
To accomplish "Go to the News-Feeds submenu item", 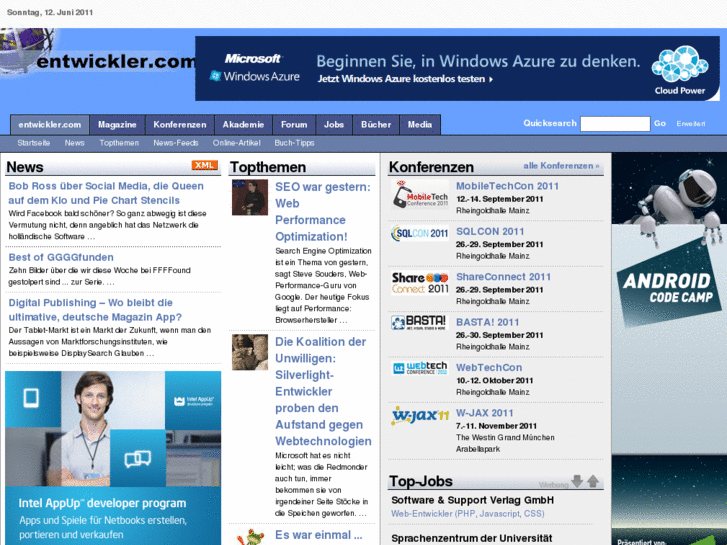I will (x=175, y=143).
